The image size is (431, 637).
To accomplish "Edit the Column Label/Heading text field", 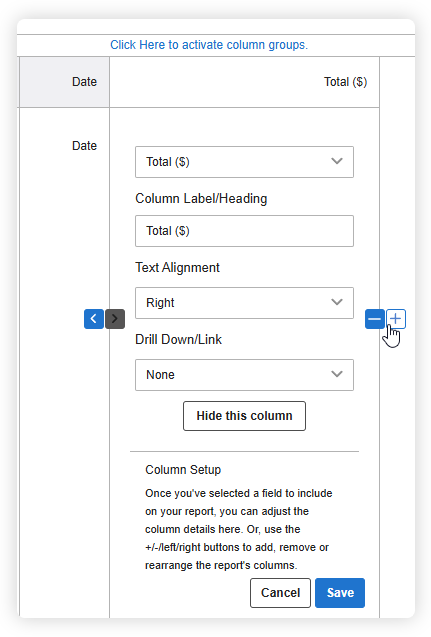I will (x=244, y=231).
